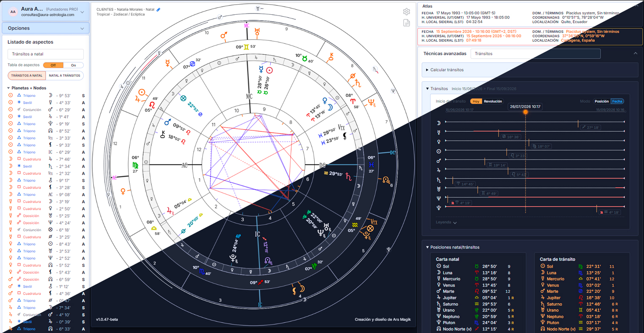Click the transit date block 15 Septiembre 2026
The image size is (644, 333).
pyautogui.click(x=529, y=36)
